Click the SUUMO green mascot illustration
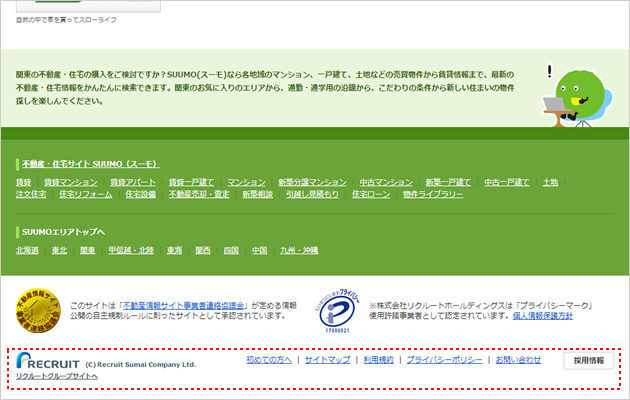Image resolution: width=630 pixels, height=400 pixels. click(x=578, y=96)
